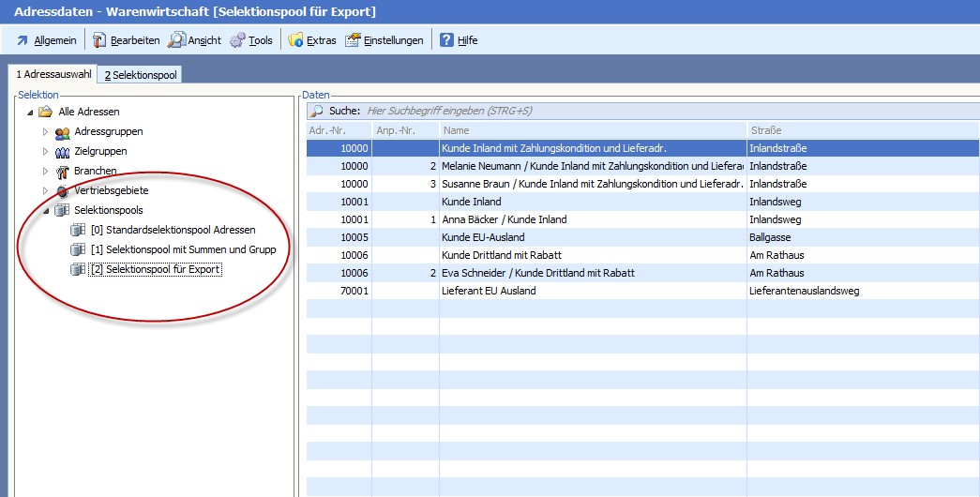
Task: Click the Tools gears icon
Action: point(237,40)
